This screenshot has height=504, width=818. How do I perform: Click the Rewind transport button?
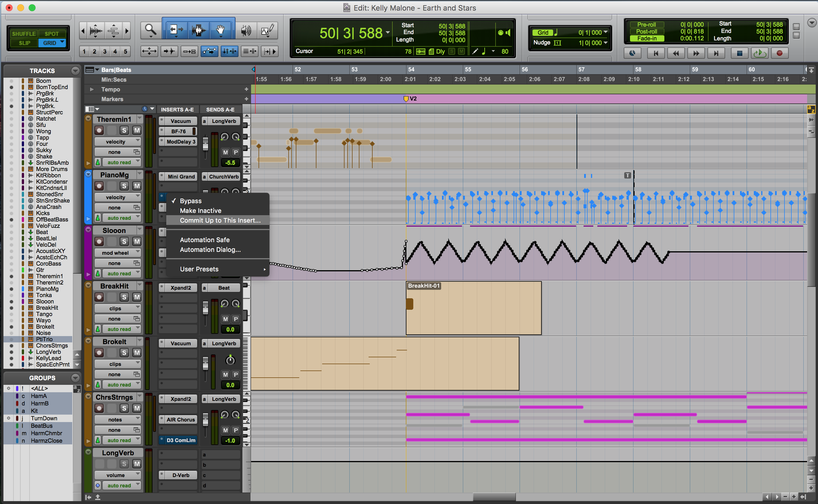point(676,53)
